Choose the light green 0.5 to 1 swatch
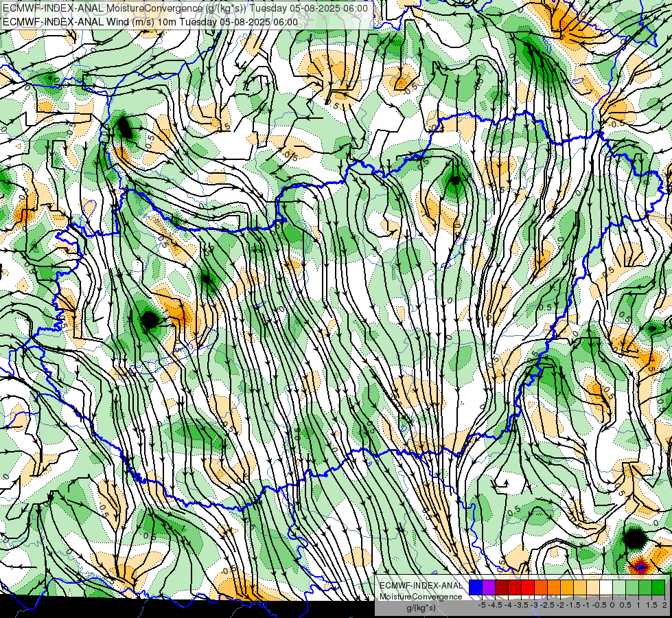 click(632, 588)
